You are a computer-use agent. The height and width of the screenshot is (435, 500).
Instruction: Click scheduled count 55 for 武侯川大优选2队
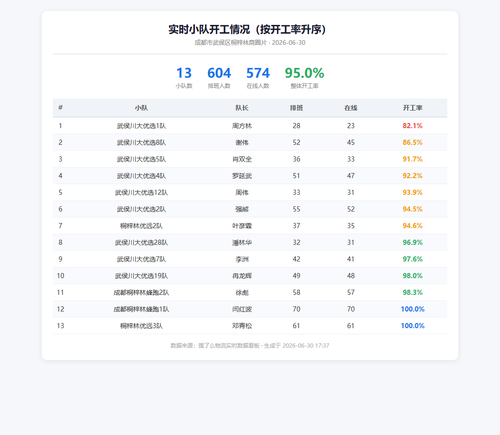tap(296, 209)
